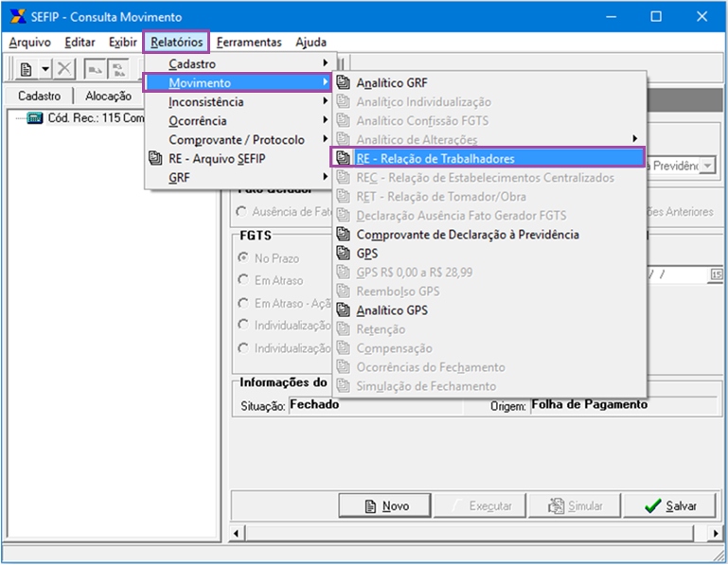Click the Relatórios menu
Screen dimensions: 728x565
(176, 43)
